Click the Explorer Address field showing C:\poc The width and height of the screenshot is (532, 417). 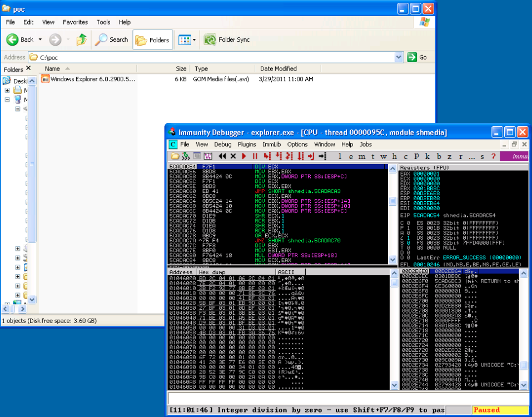pyautogui.click(x=211, y=57)
